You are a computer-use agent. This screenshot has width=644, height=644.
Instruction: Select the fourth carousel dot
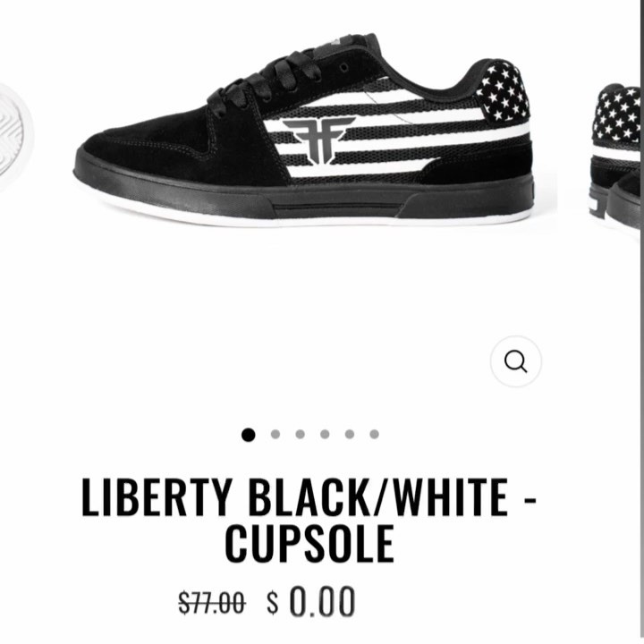tap(325, 434)
